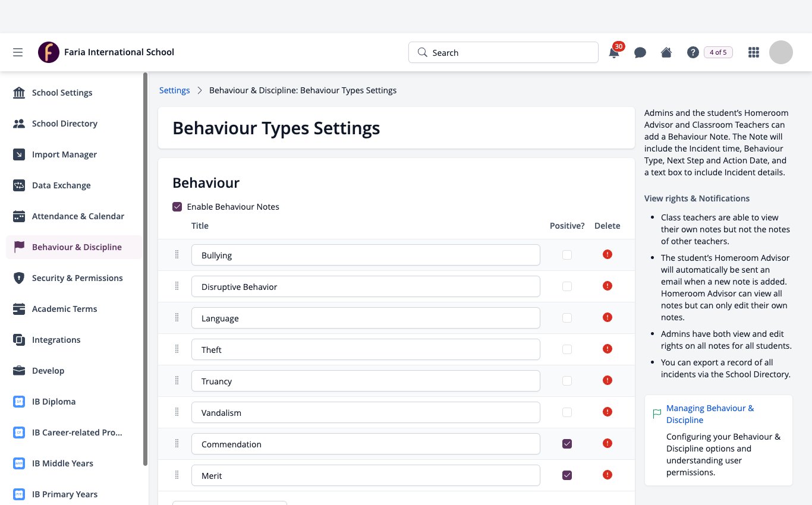The image size is (812, 505).
Task: Open the user avatar menu
Action: (781, 52)
